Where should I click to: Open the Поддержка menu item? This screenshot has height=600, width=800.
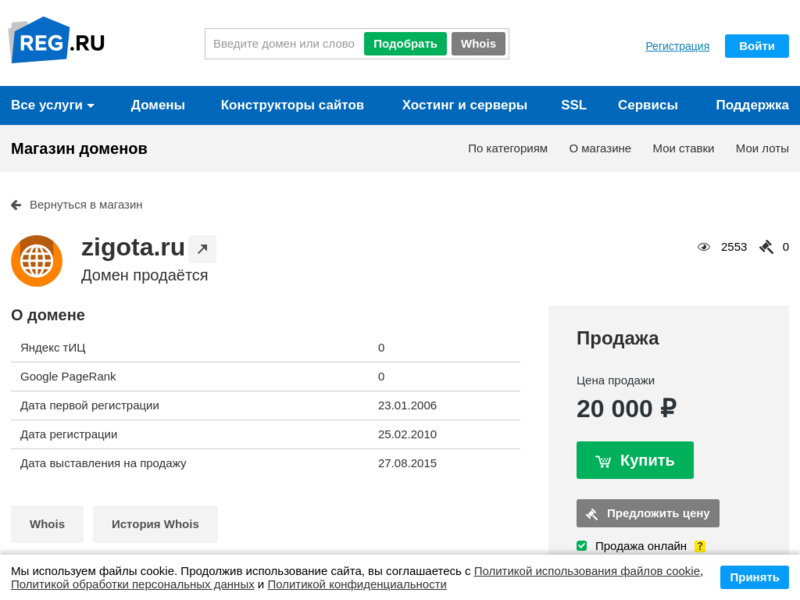(x=752, y=105)
